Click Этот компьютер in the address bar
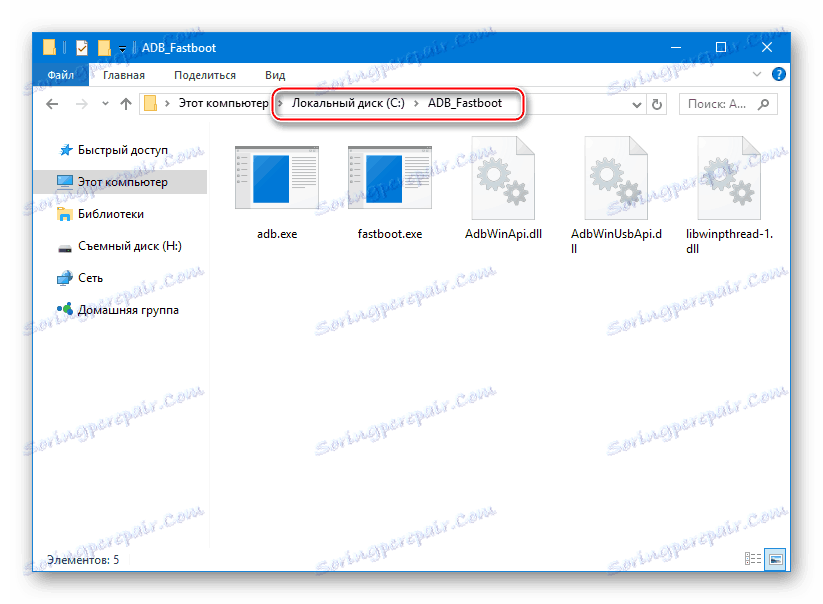The image size is (823, 604). point(223,103)
